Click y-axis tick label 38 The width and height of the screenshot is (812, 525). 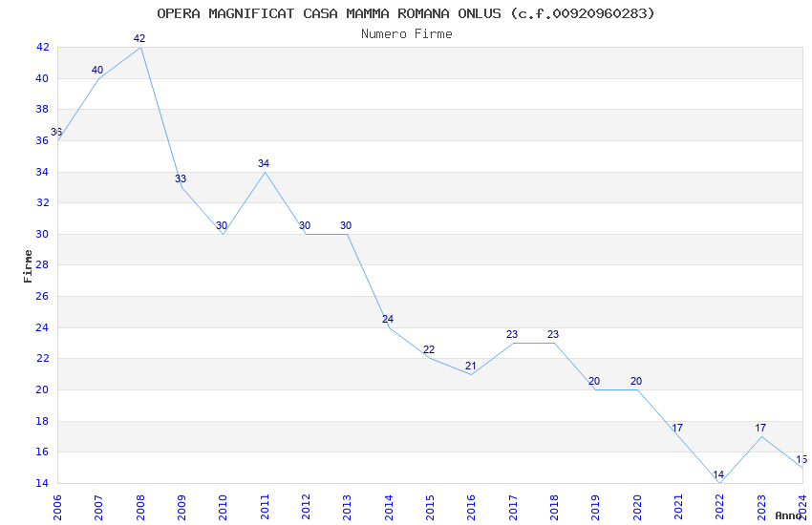point(42,109)
